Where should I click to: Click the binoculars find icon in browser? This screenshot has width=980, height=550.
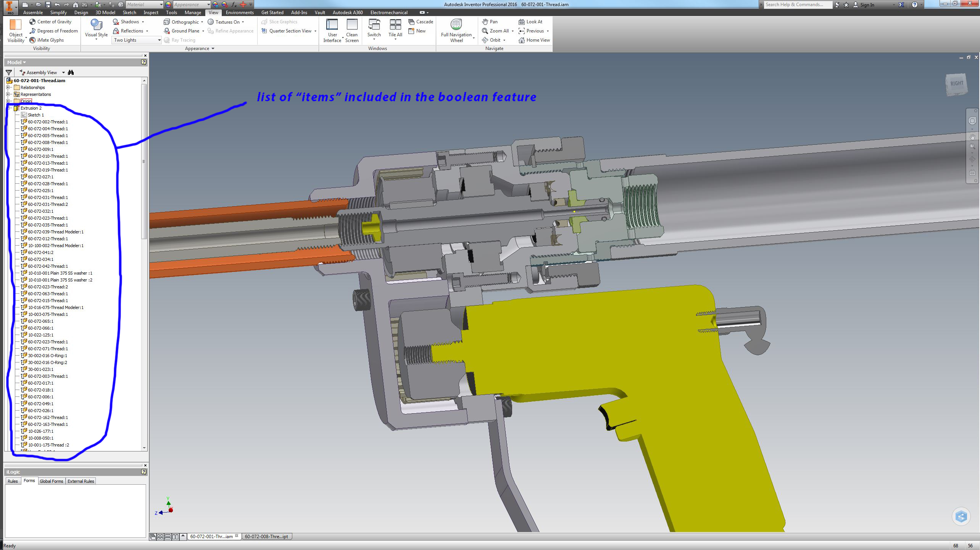(x=71, y=73)
